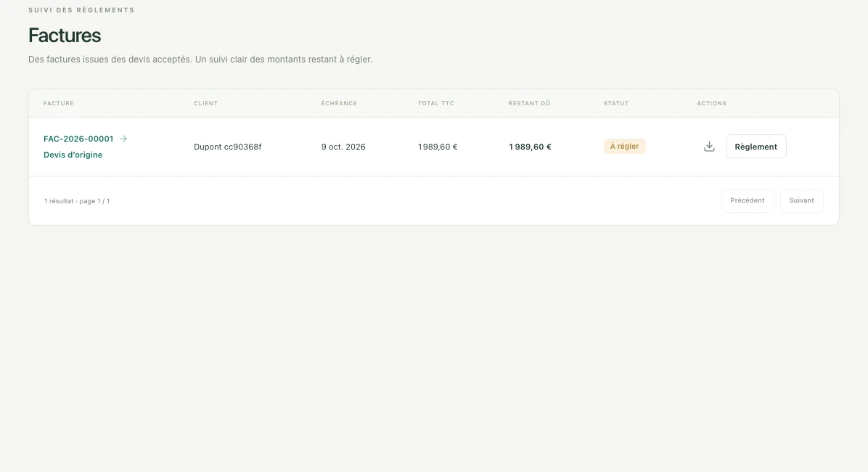This screenshot has height=472, width=868.
Task: Download invoice FAC-2026-00001 via download icon
Action: (709, 147)
